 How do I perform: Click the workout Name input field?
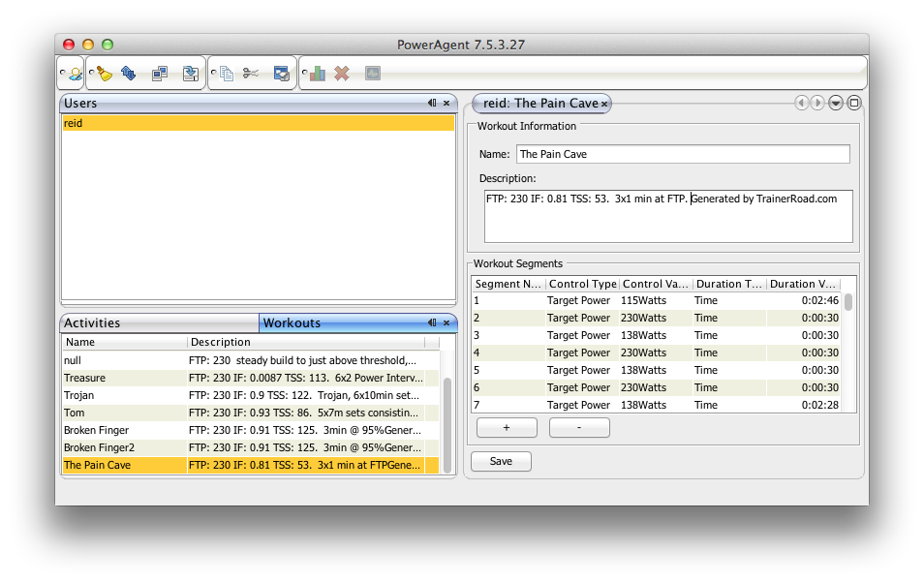pyautogui.click(x=683, y=154)
